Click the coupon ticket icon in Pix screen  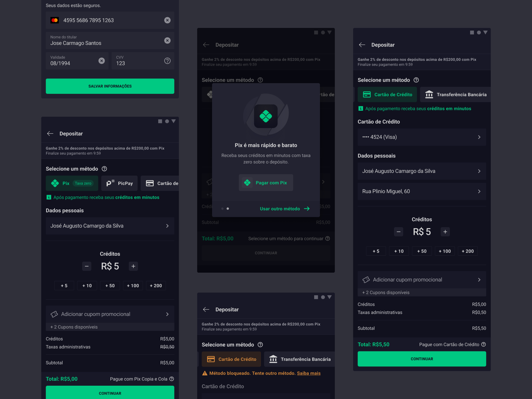click(x=54, y=314)
